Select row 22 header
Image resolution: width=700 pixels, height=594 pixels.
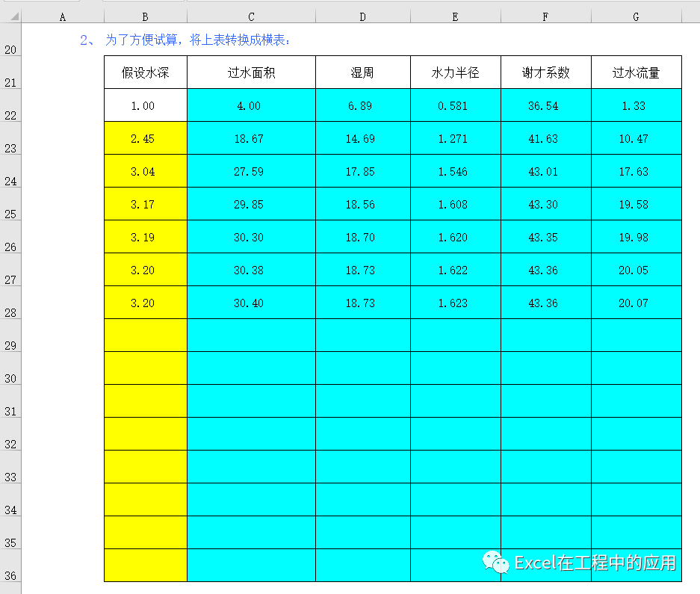tap(10, 105)
